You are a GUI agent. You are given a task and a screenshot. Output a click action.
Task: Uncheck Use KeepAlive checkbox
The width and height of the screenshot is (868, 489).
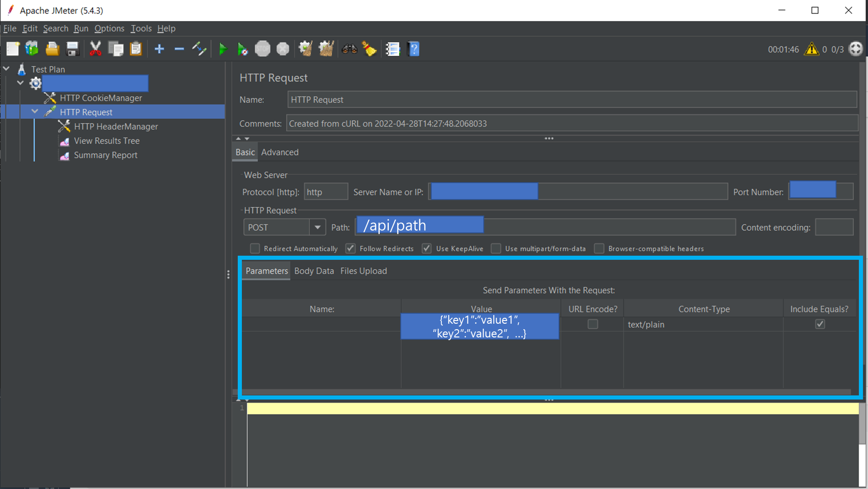pos(427,248)
